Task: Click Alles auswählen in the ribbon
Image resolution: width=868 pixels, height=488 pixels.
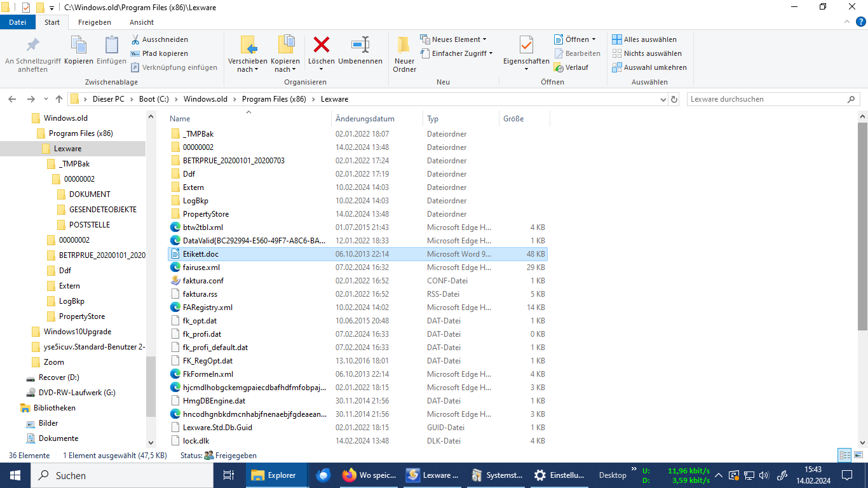Action: 644,39
